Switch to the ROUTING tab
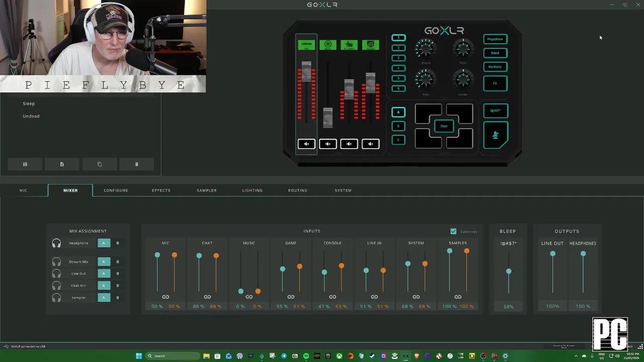The image size is (644, 362). (298, 191)
